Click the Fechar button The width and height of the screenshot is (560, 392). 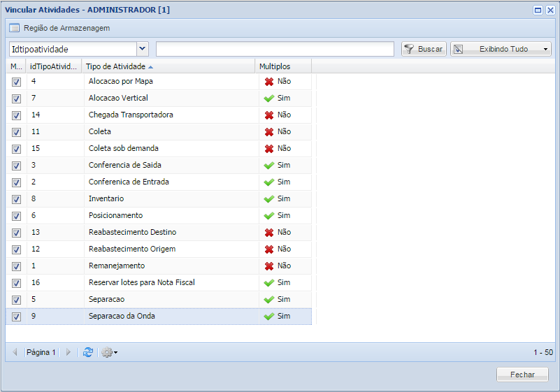[522, 375]
